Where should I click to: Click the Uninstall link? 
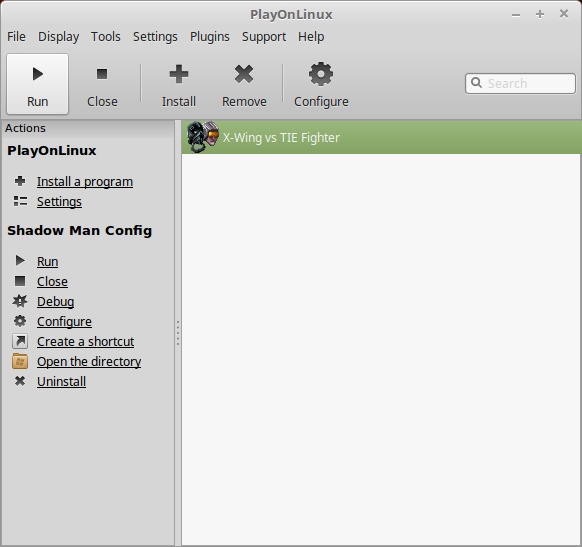(x=62, y=381)
